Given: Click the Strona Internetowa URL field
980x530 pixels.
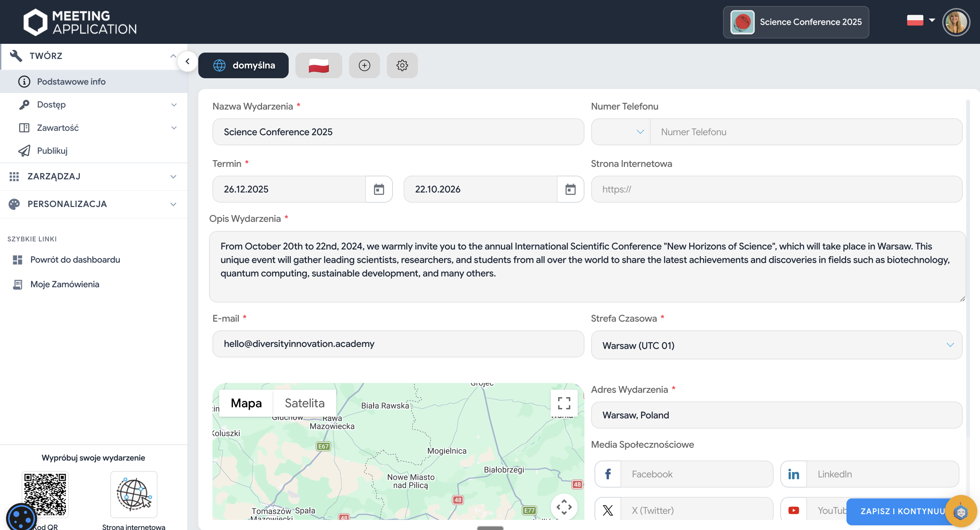Looking at the screenshot, I should pos(776,189).
